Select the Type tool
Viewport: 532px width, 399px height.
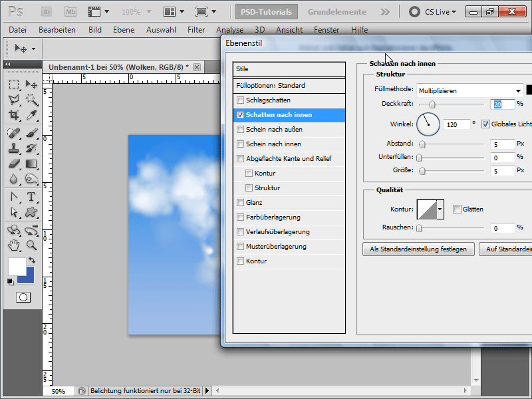pos(31,197)
